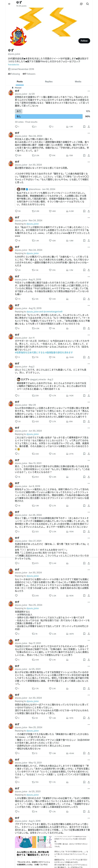Open the 617 Followers list
Image resolution: width=98 pixels, height=868 pixels.
click(x=29, y=74)
